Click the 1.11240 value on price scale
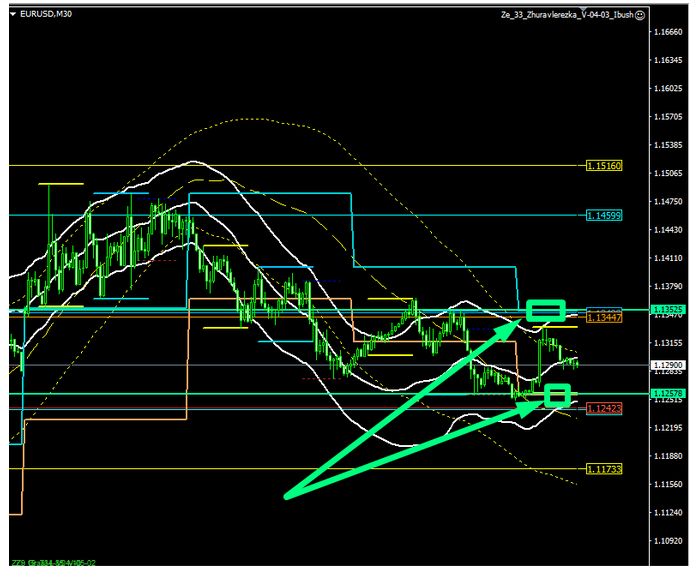This screenshot has height=574, width=690. pos(668,513)
